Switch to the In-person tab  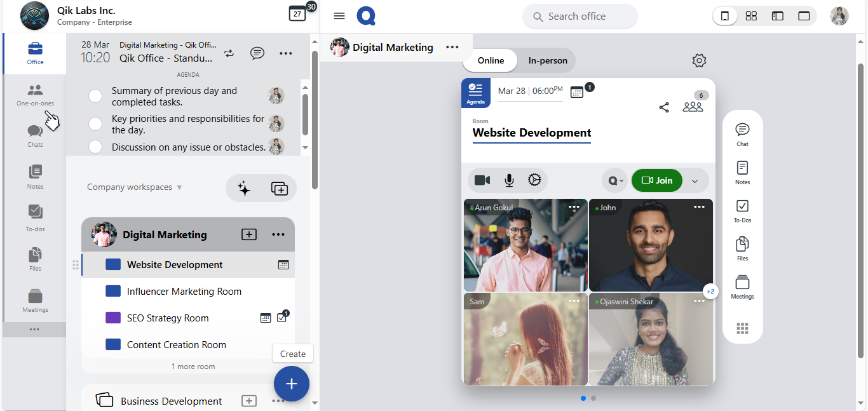click(548, 61)
